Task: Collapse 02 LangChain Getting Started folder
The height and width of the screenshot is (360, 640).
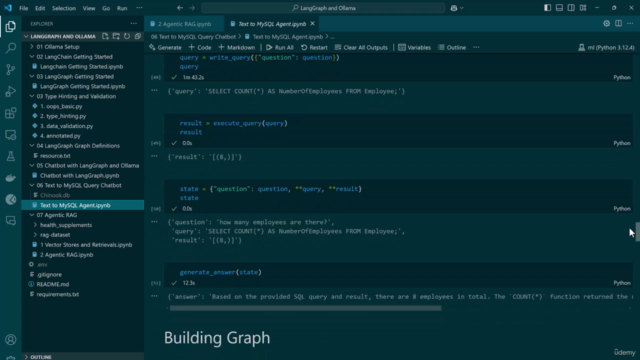Action: (x=82, y=57)
